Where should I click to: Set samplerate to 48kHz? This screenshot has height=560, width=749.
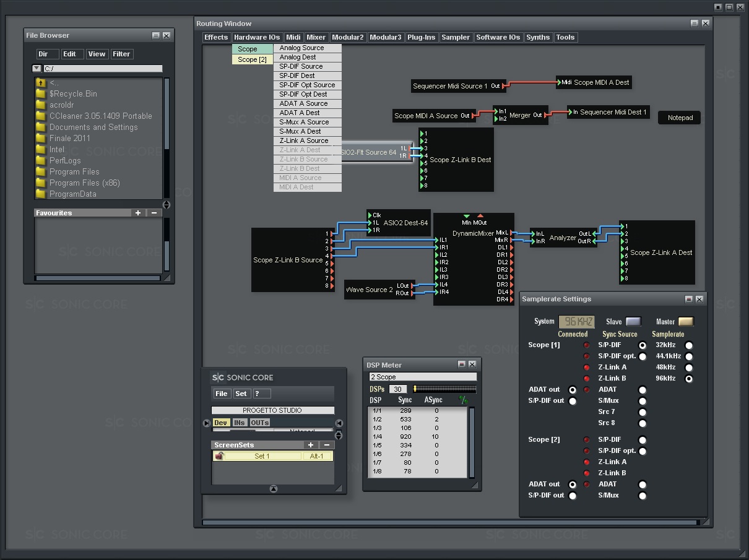coord(688,368)
